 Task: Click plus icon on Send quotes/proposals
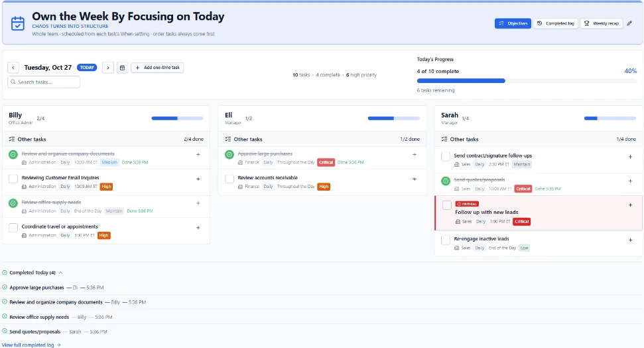(631, 181)
